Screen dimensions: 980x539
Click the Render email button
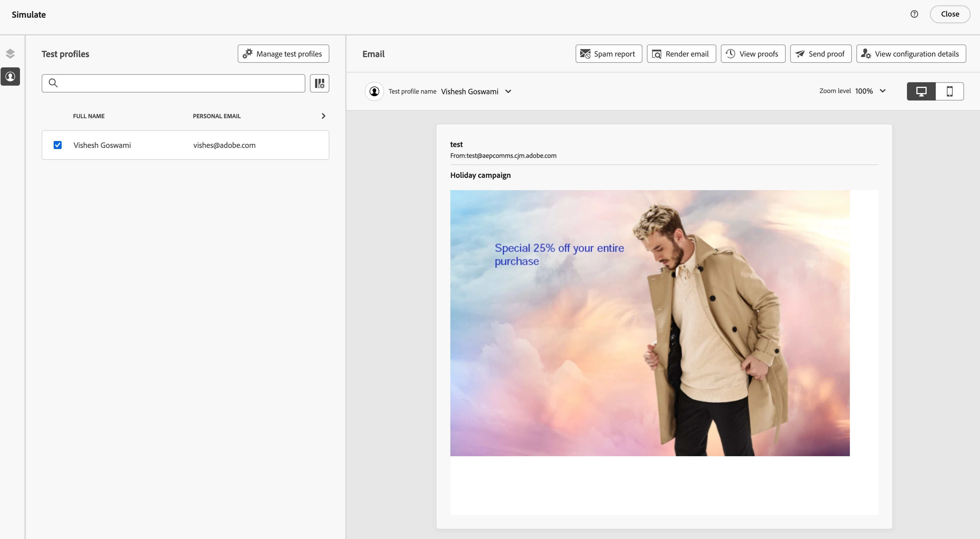(681, 54)
